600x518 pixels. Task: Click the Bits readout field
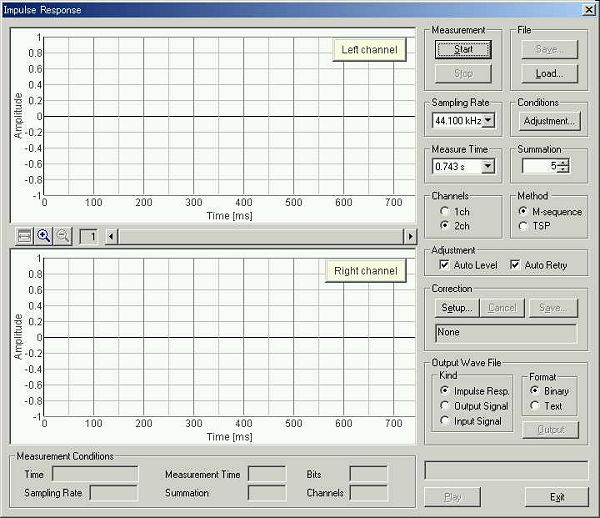368,474
